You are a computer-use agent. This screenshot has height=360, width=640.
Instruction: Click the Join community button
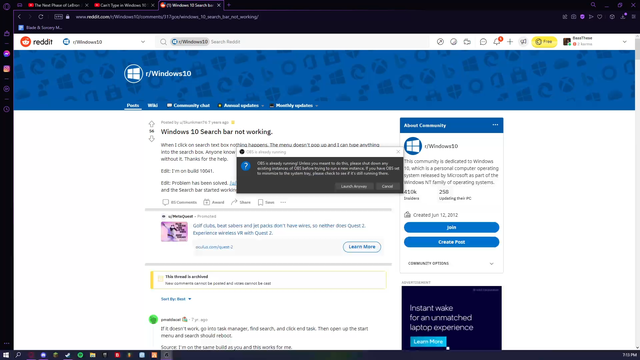(x=451, y=227)
